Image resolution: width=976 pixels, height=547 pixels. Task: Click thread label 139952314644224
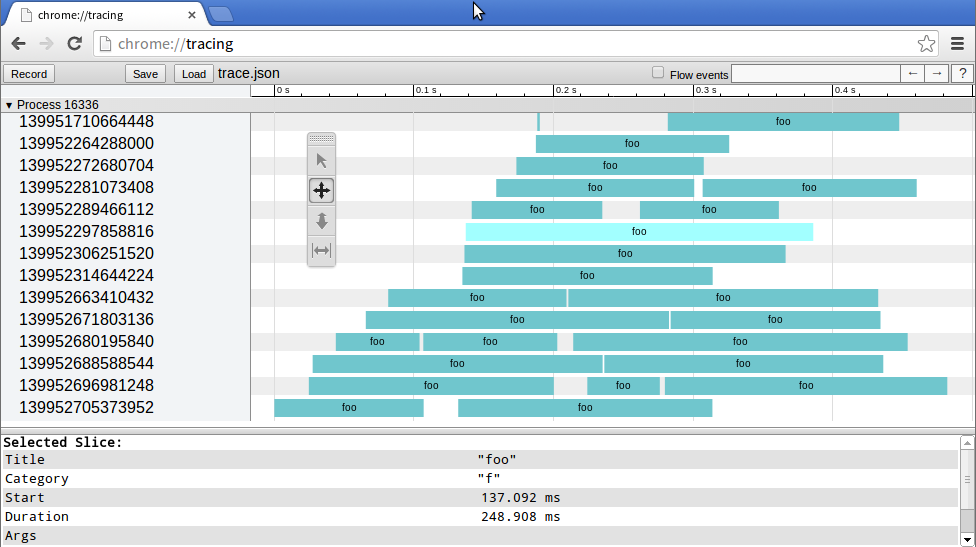tap(86, 276)
